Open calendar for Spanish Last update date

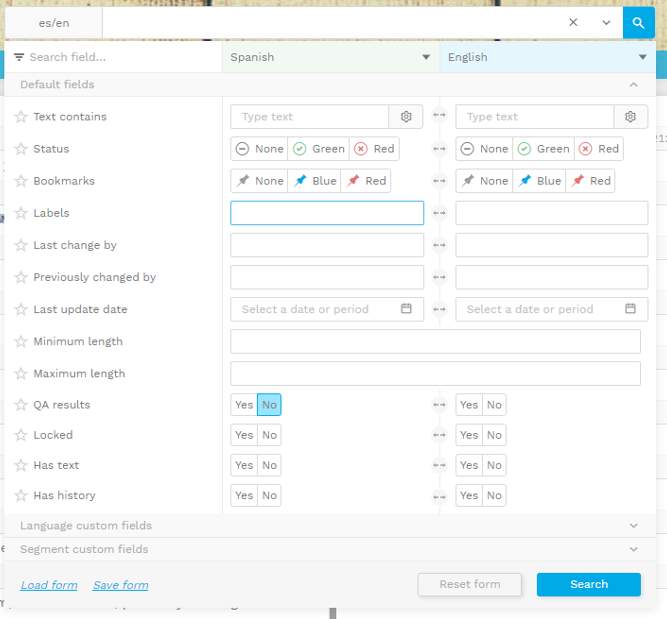pos(406,309)
